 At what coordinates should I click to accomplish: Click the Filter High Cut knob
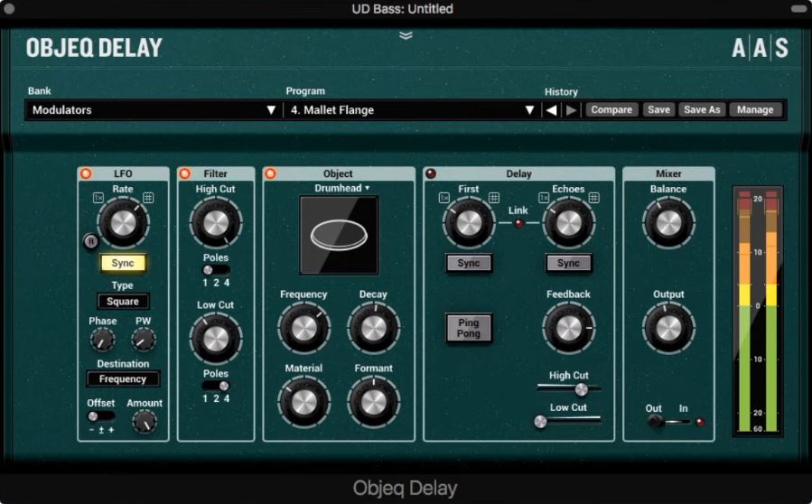(x=216, y=223)
